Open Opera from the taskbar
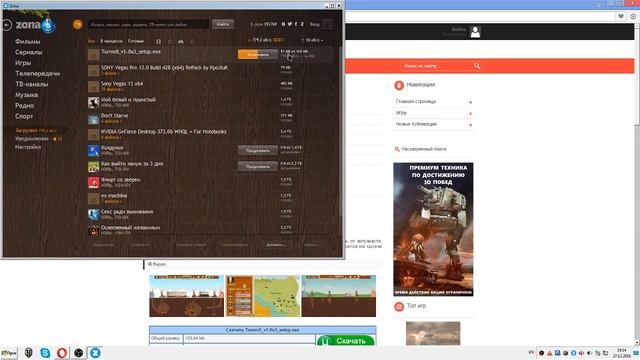The width and height of the screenshot is (640, 360). pyautogui.click(x=62, y=353)
